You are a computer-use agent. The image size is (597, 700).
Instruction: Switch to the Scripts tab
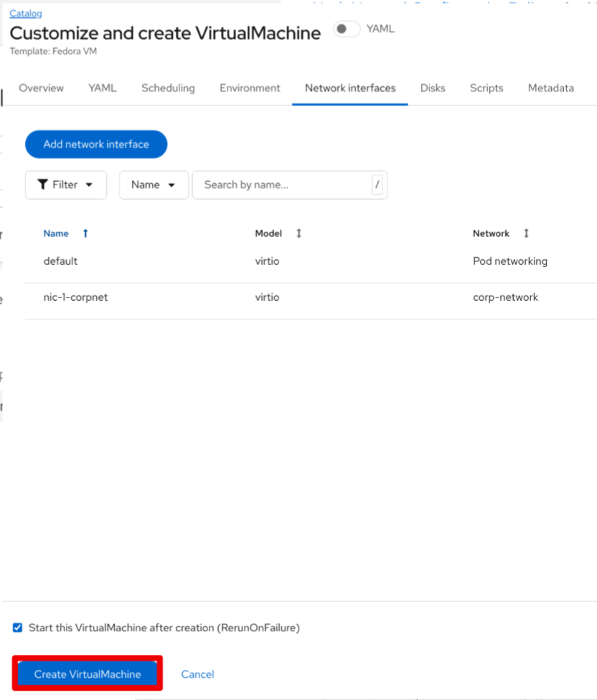pos(486,88)
